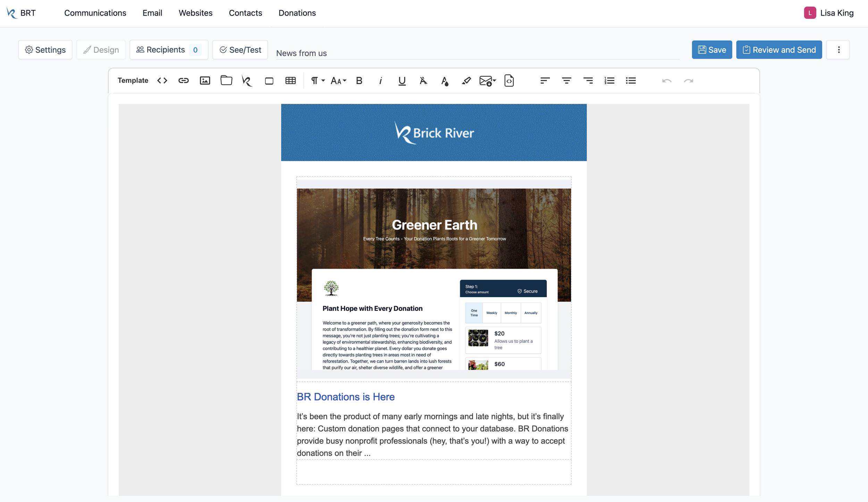Click the Review and Send button
This screenshot has height=502, width=868.
point(779,50)
